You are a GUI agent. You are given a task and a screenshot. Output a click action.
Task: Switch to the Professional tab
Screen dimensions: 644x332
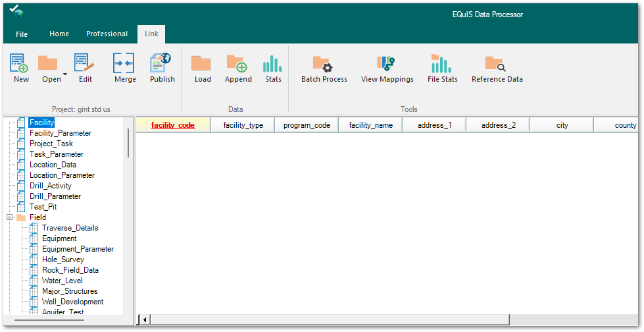coord(107,34)
